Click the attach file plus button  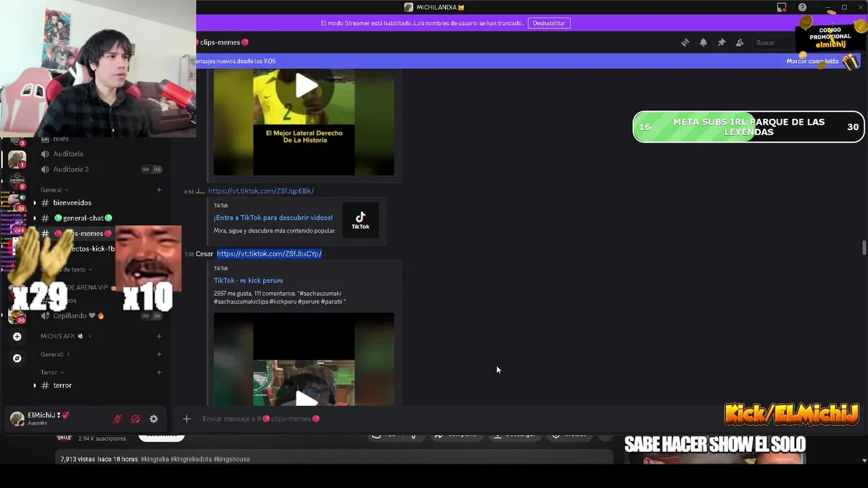(x=186, y=419)
